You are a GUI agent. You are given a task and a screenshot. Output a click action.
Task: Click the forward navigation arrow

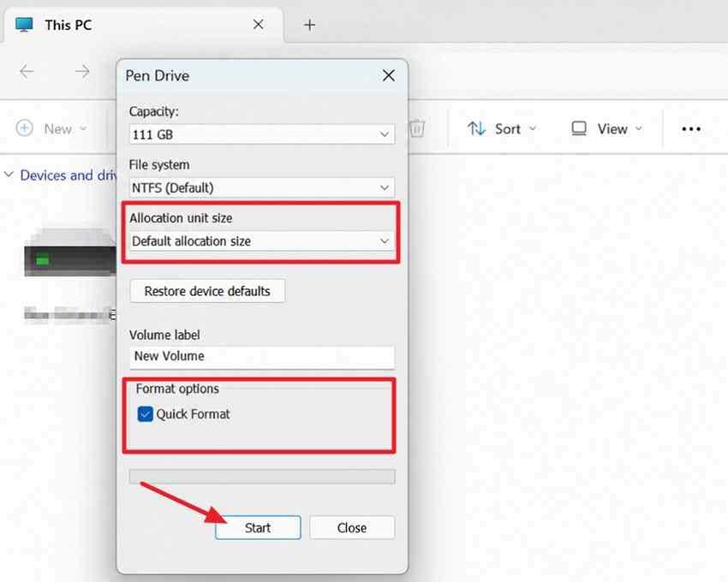pyautogui.click(x=82, y=72)
